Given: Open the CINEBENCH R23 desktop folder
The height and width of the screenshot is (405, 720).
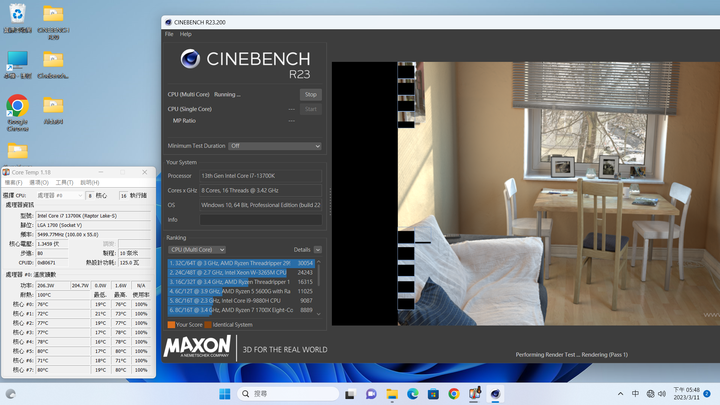Looking at the screenshot, I should 53,21.
